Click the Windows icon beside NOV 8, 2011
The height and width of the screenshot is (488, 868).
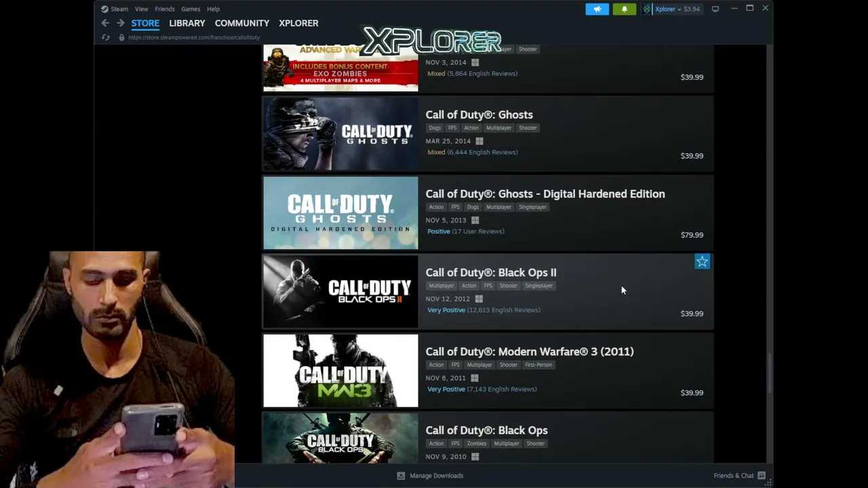pyautogui.click(x=474, y=378)
